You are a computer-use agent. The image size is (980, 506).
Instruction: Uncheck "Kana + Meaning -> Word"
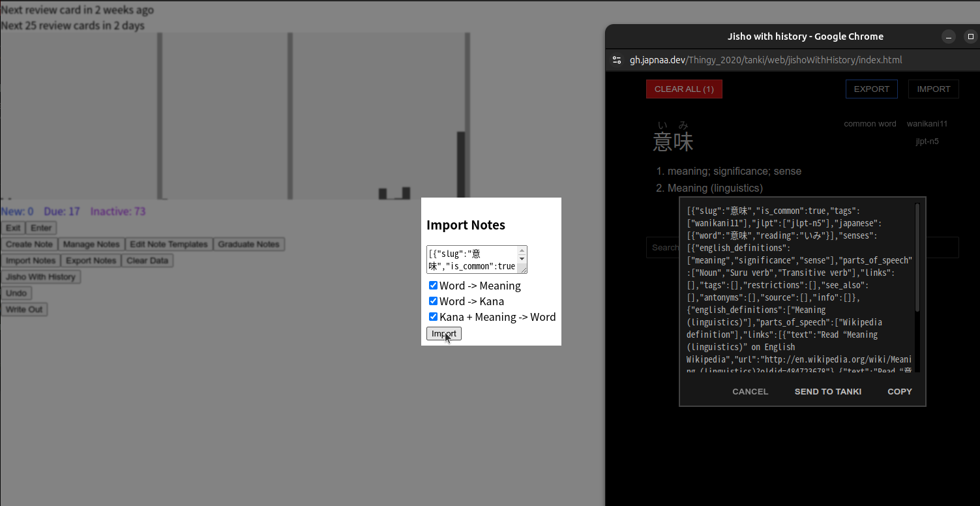click(433, 316)
